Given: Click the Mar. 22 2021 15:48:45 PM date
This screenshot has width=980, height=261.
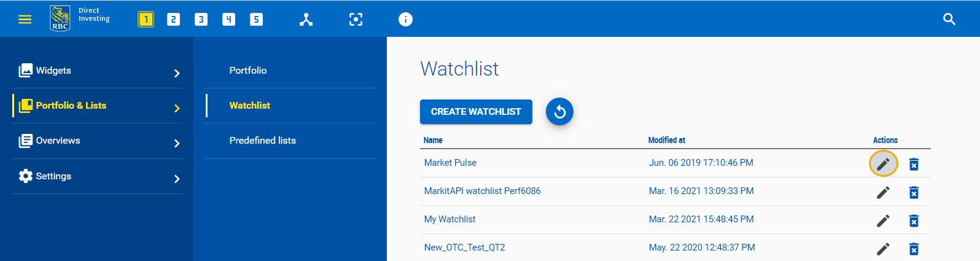Looking at the screenshot, I should tap(701, 219).
